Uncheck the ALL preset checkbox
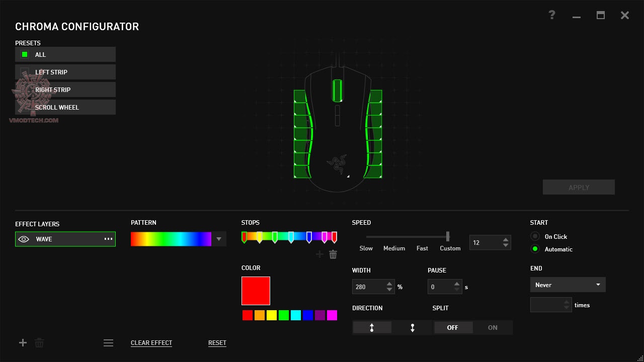This screenshot has height=362, width=644. 25,54
